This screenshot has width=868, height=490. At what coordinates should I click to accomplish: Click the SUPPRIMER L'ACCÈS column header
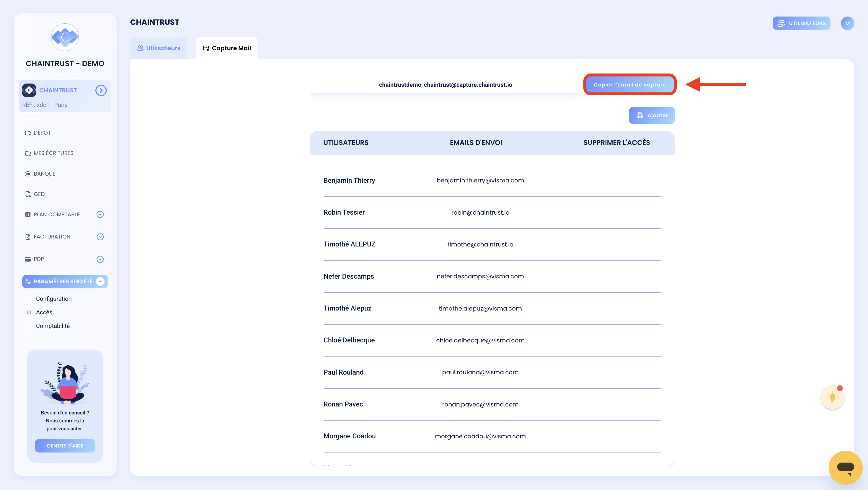(617, 143)
